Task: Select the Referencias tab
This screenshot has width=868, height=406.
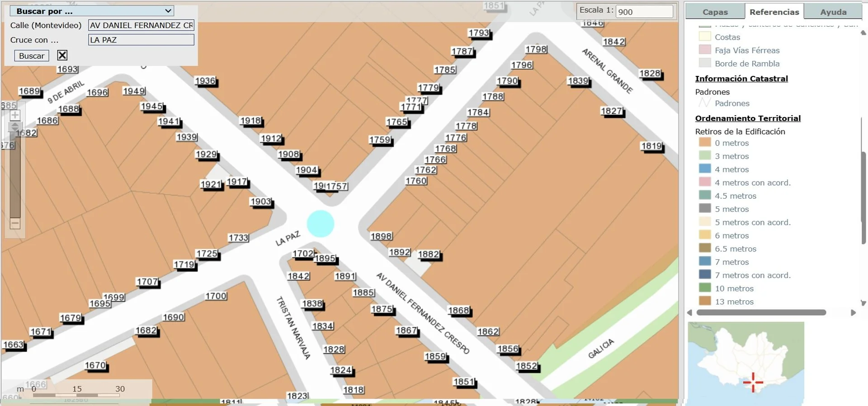Action: coord(774,12)
